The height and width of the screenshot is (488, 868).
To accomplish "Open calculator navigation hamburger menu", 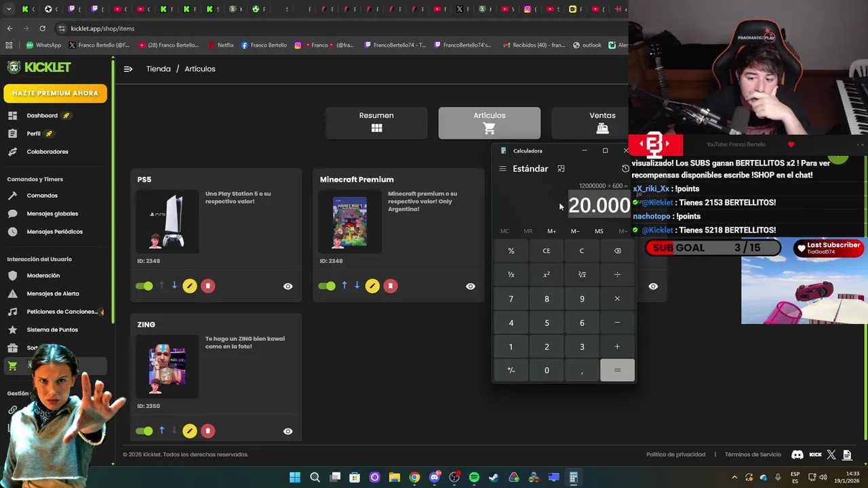I will 502,169.
